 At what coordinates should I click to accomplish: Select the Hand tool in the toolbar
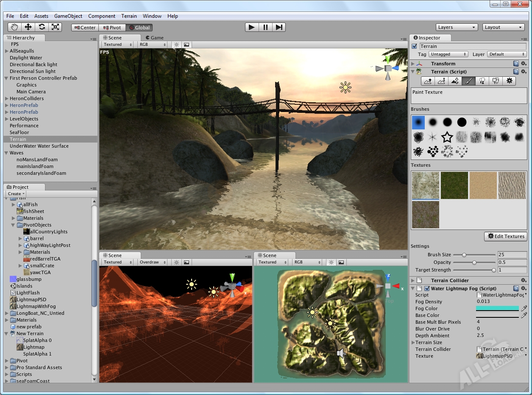tap(15, 27)
